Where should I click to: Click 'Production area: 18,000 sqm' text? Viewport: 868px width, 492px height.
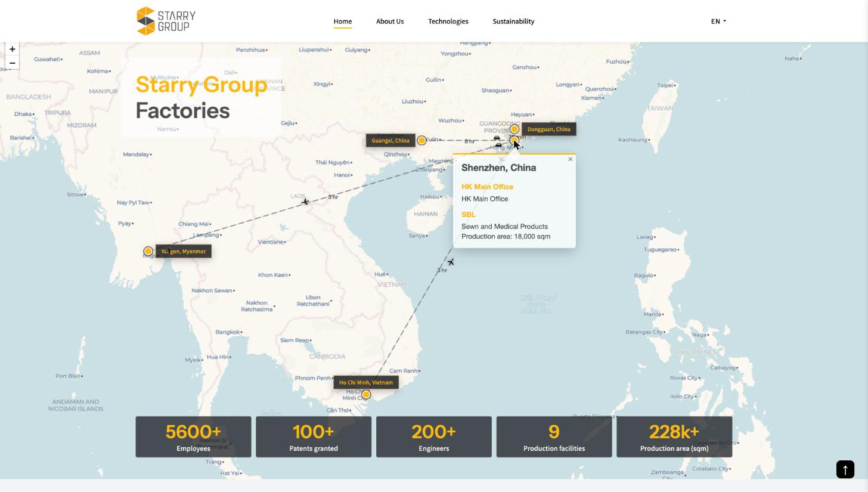(506, 237)
